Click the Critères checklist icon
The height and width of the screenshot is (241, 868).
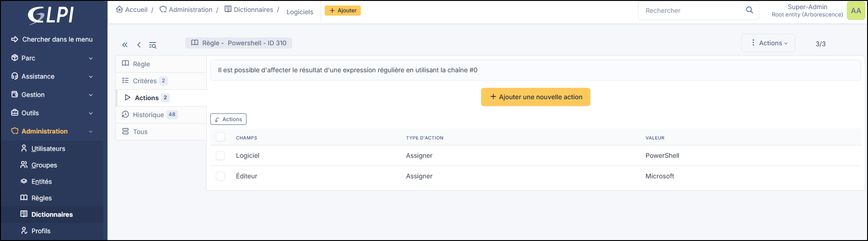click(125, 81)
